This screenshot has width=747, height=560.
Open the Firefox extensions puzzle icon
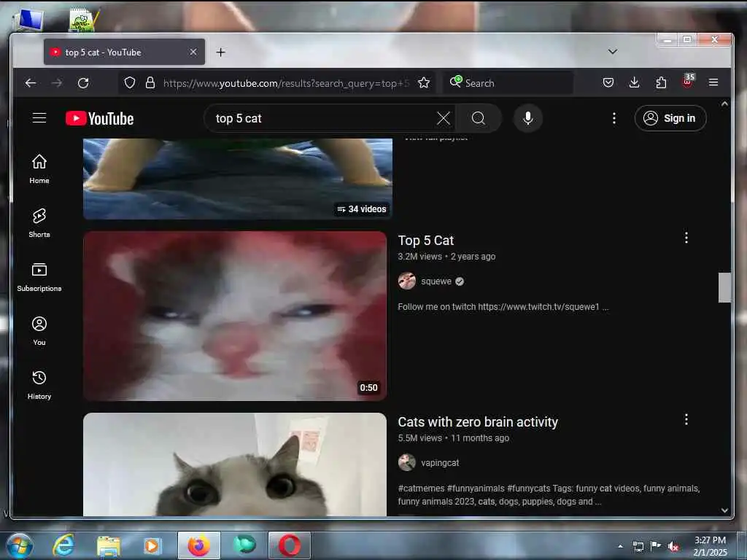661,83
